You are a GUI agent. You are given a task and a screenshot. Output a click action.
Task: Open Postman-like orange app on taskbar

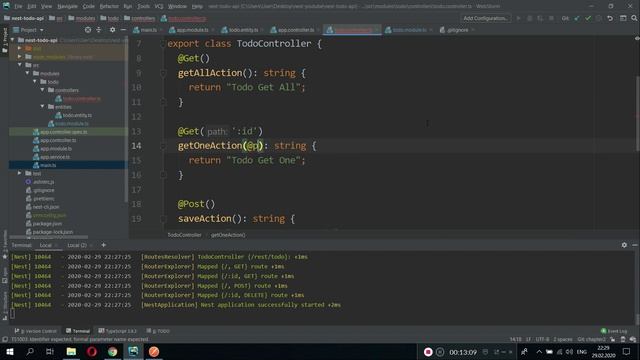[x=154, y=351]
